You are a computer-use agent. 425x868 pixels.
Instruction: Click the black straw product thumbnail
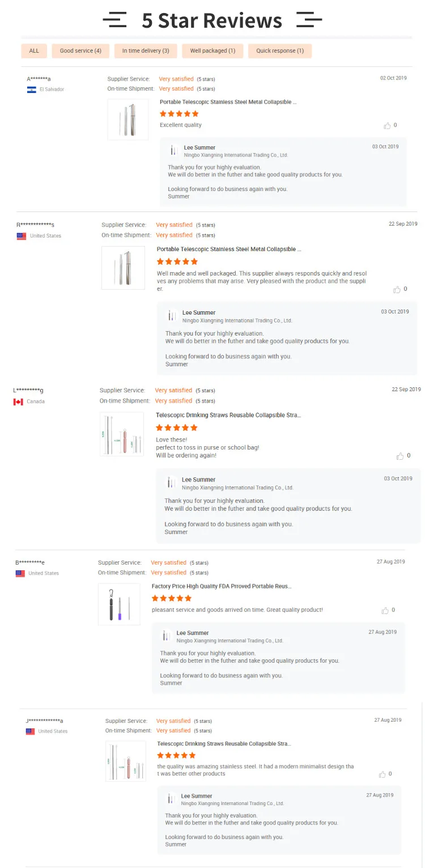pos(119,604)
